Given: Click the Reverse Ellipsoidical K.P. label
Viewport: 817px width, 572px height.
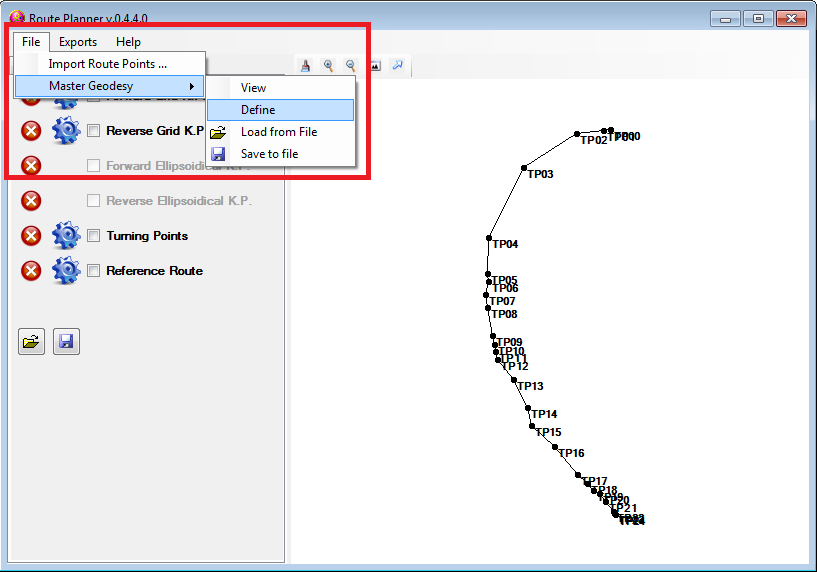Looking at the screenshot, I should coord(179,201).
